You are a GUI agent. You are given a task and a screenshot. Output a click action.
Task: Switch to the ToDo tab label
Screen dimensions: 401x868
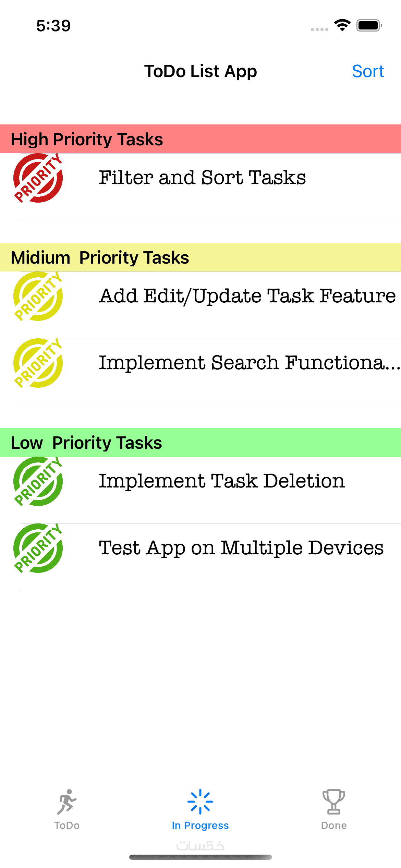[66, 825]
